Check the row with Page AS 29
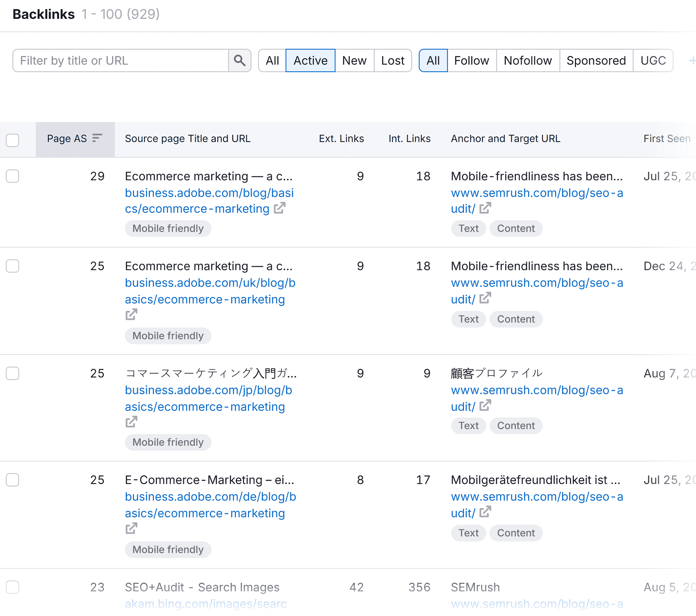The width and height of the screenshot is (696, 616). [13, 176]
